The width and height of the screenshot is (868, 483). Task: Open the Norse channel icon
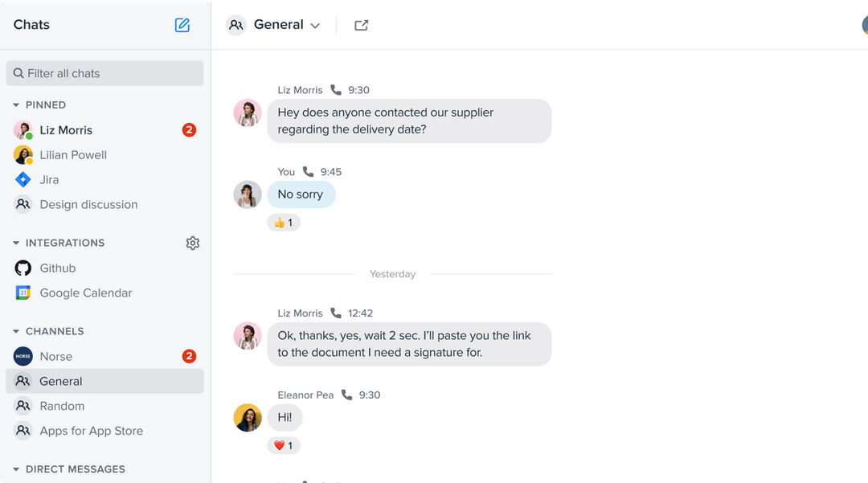coord(23,356)
